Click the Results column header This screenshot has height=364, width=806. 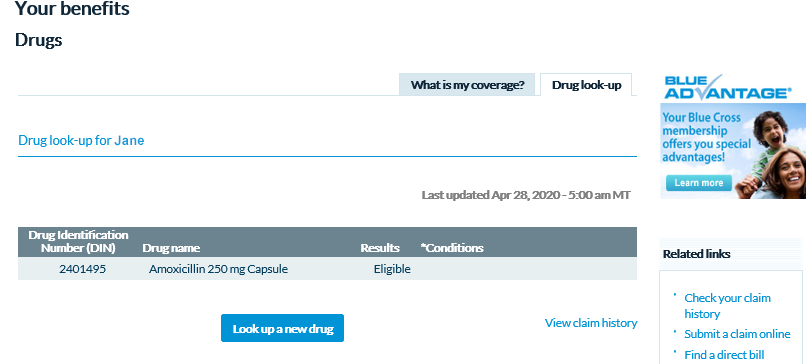(x=380, y=248)
